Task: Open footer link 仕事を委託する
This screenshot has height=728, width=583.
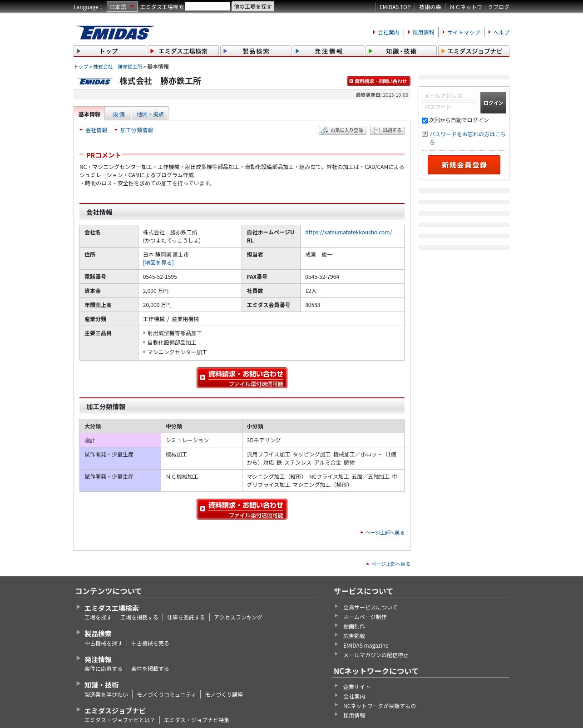Action: pos(186,617)
